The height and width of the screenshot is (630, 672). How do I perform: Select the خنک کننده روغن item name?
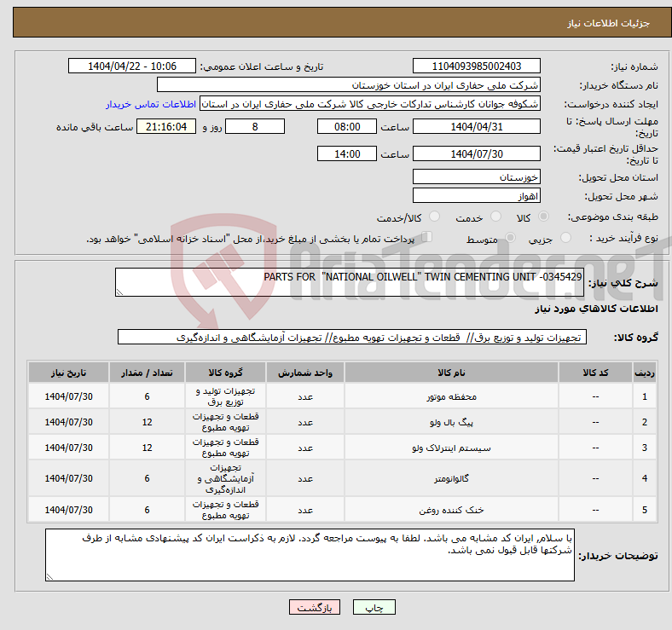coord(451,510)
